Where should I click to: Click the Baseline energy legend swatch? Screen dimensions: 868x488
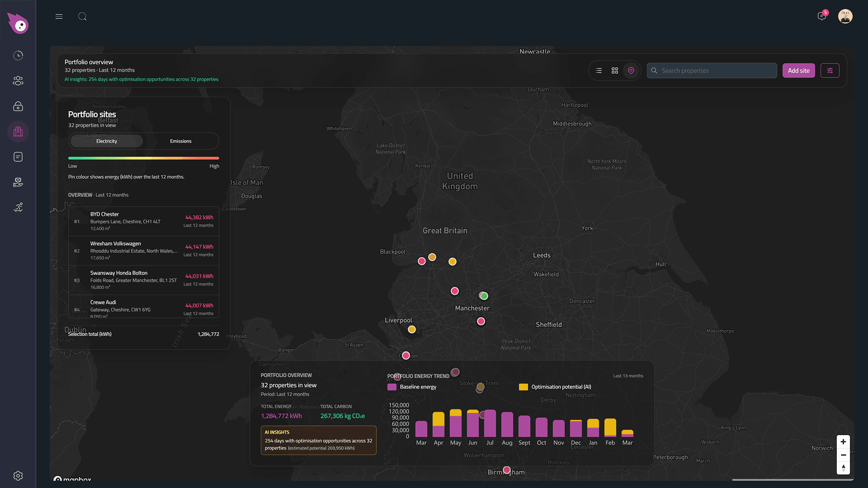pos(392,387)
